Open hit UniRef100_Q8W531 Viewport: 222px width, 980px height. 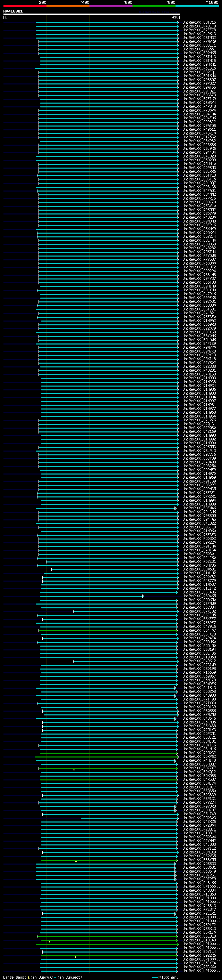199,569
